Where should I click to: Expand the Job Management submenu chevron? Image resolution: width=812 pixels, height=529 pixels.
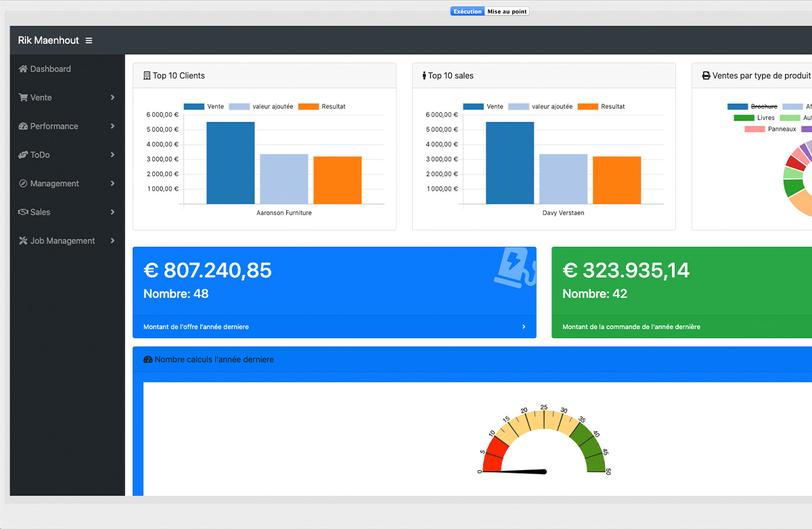click(112, 241)
